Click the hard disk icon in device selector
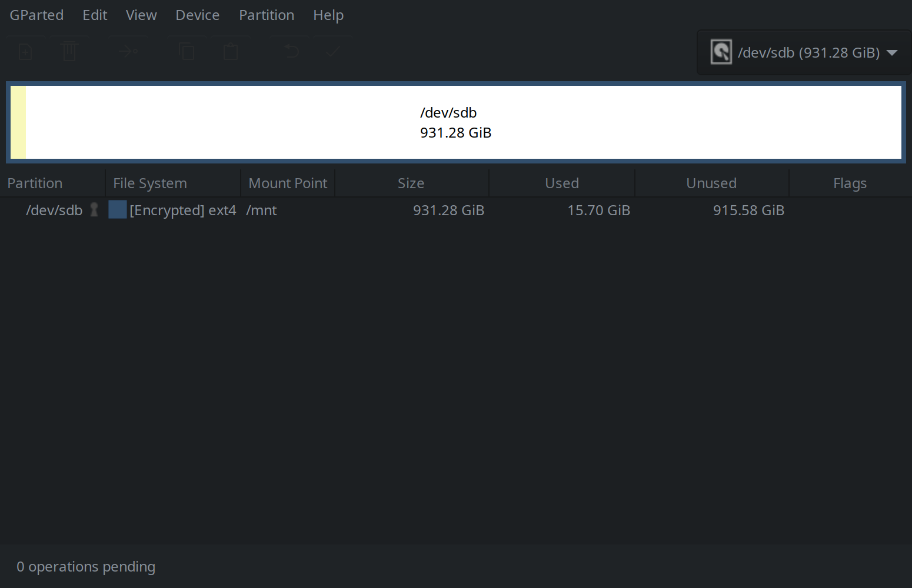This screenshot has width=912, height=588. (x=721, y=52)
